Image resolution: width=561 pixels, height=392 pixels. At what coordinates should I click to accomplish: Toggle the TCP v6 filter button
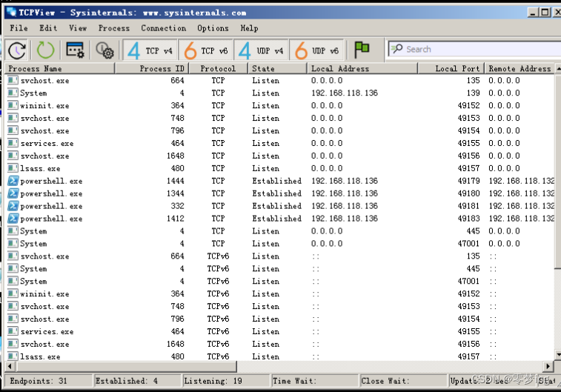206,50
